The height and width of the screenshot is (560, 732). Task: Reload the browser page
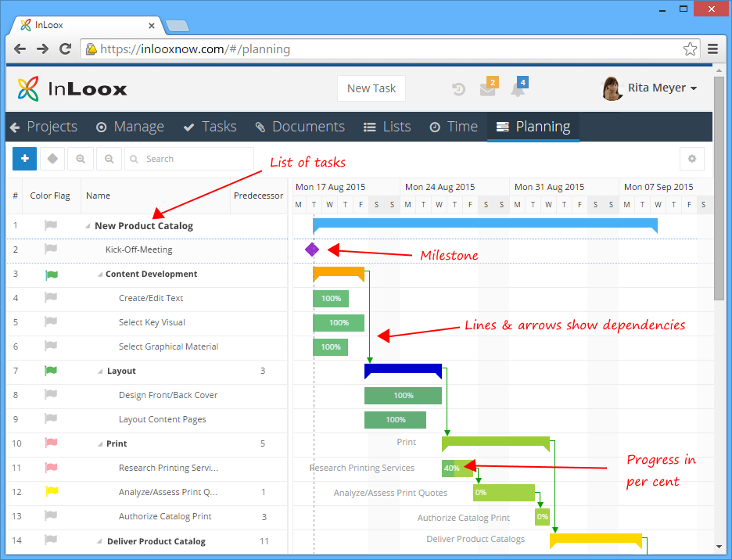[x=66, y=48]
